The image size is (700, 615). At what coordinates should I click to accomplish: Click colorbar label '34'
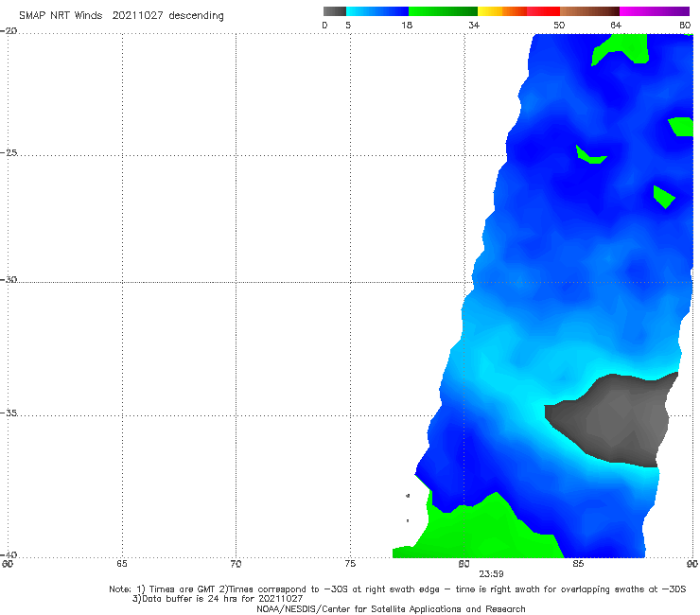[x=474, y=26]
